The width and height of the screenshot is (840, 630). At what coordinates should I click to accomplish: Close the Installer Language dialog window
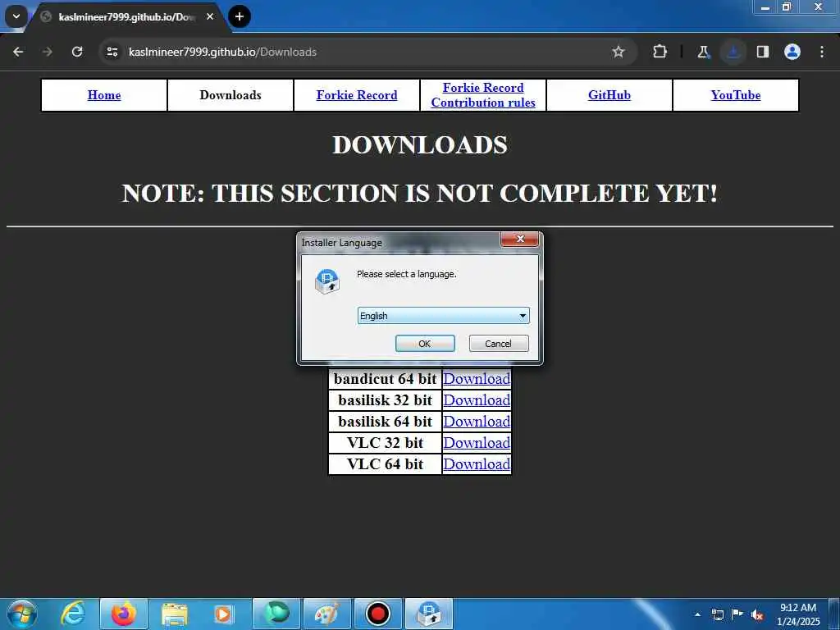(519, 239)
